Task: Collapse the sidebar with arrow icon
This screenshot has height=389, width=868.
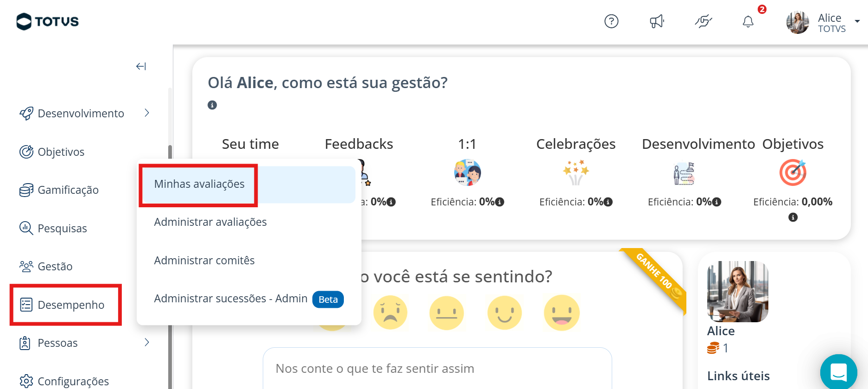Action: [141, 66]
